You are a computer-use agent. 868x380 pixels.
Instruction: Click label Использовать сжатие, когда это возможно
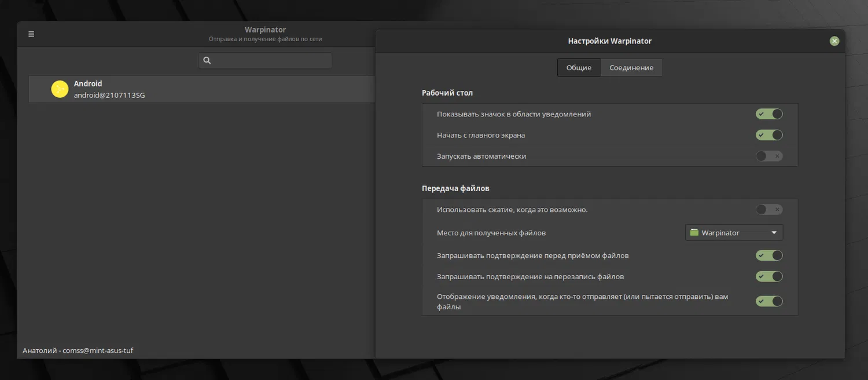512,210
